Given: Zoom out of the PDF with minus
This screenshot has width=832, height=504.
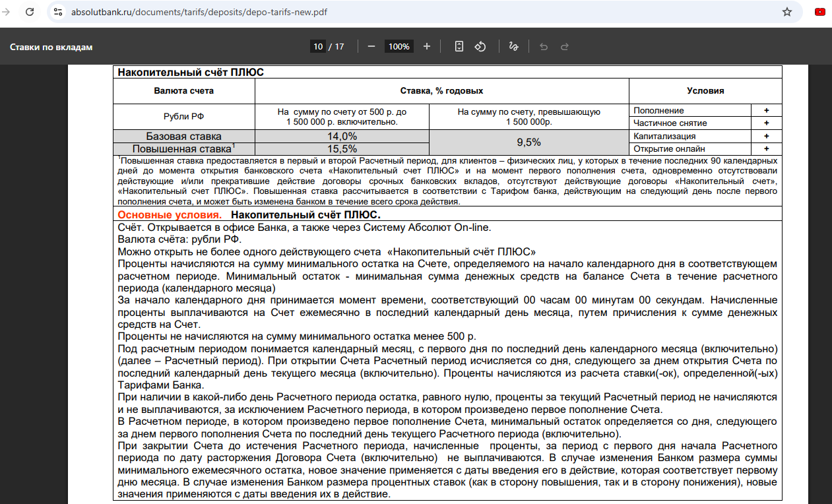Looking at the screenshot, I should 371,46.
